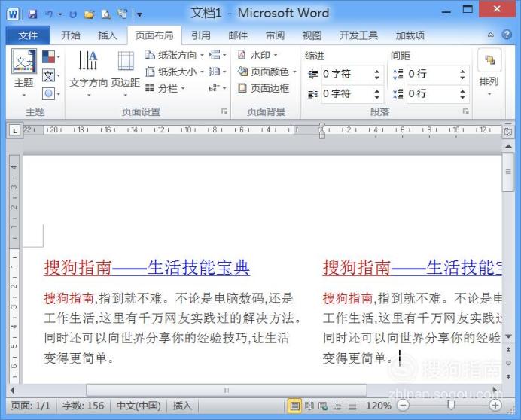Switch to the 开始 ribbon tab
Viewport: 521px width, 420px height.
71,35
